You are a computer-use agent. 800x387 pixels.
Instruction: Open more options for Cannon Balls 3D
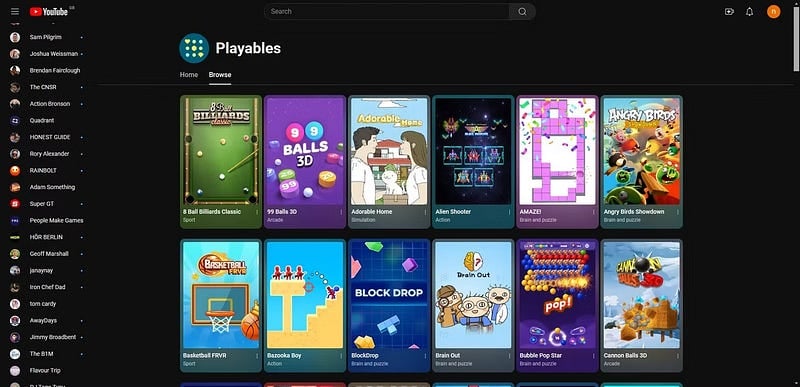pyautogui.click(x=678, y=355)
